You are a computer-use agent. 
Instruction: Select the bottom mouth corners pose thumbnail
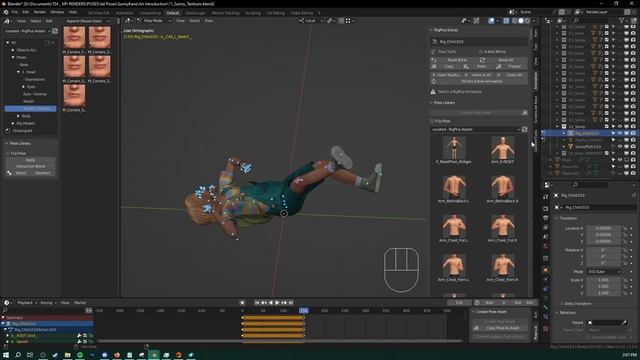pos(74,96)
